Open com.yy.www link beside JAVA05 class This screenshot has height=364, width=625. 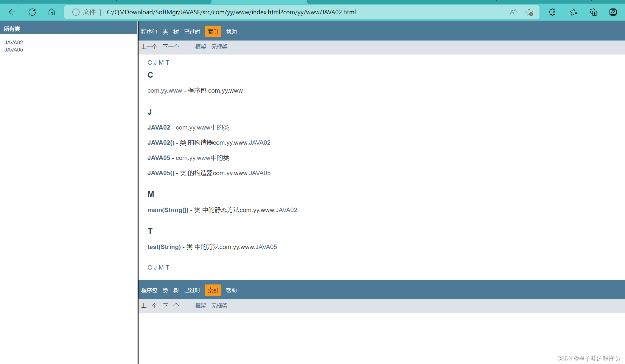point(193,158)
